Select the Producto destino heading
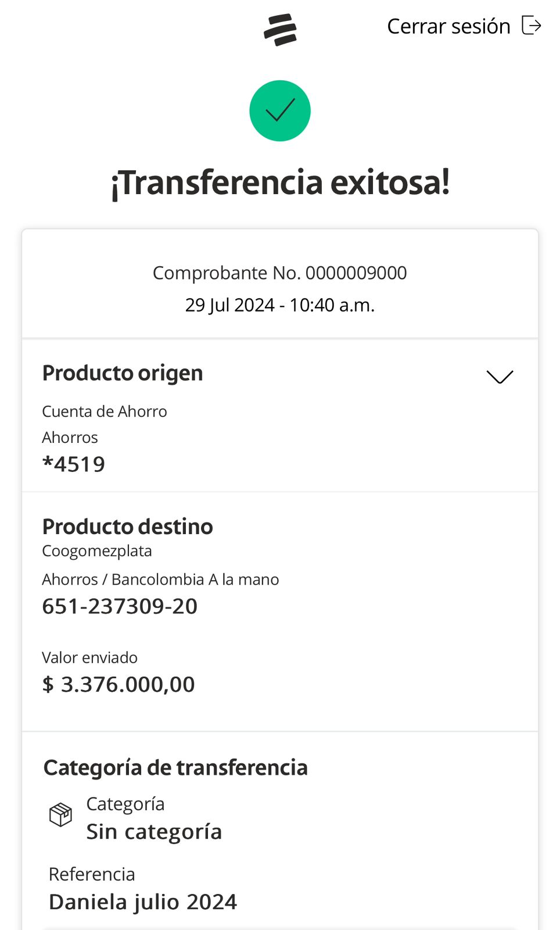 point(128,527)
